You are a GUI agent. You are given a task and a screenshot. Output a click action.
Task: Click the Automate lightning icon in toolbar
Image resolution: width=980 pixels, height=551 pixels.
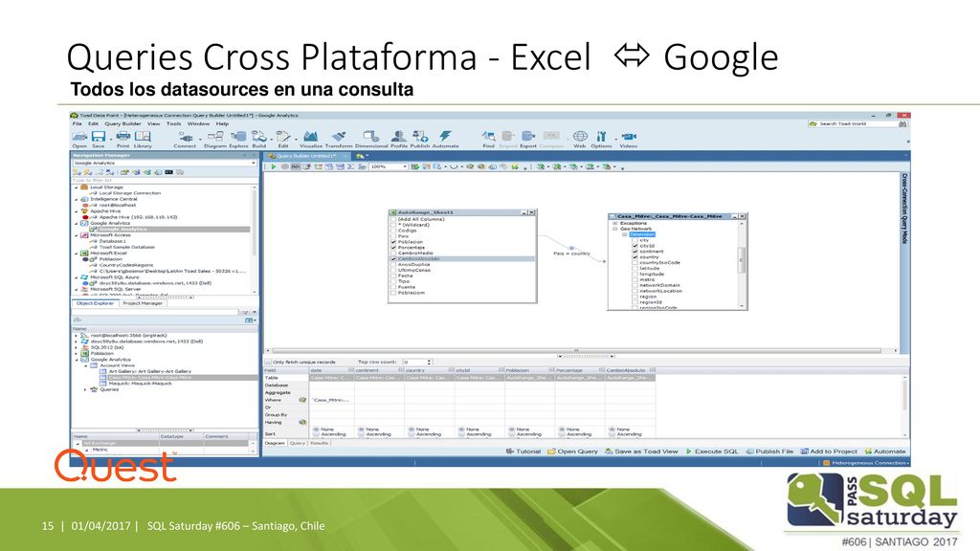pos(445,136)
